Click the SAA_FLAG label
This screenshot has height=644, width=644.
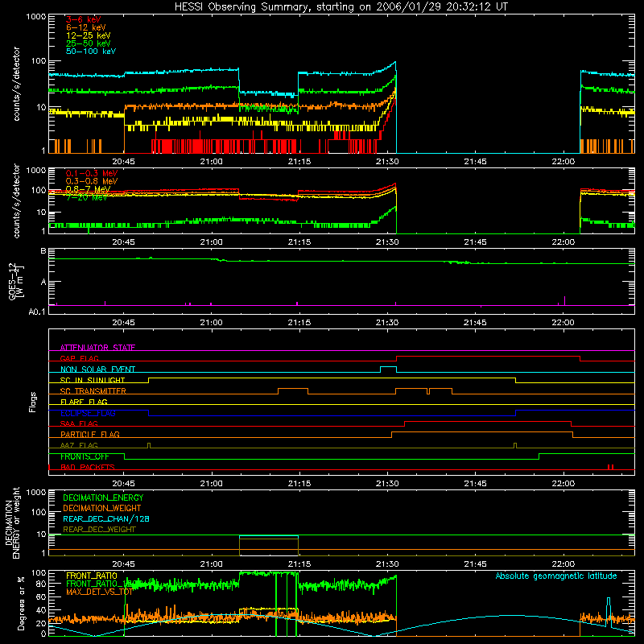click(79, 423)
